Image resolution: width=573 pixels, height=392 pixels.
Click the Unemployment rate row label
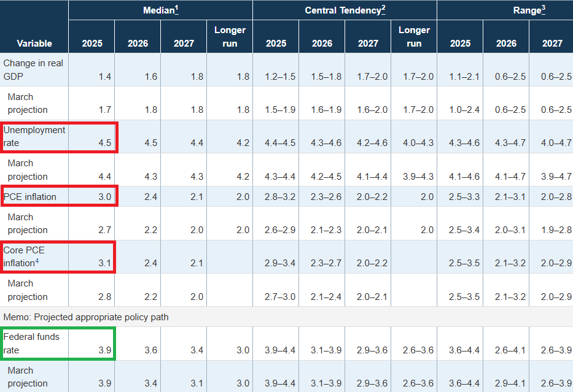coord(34,136)
